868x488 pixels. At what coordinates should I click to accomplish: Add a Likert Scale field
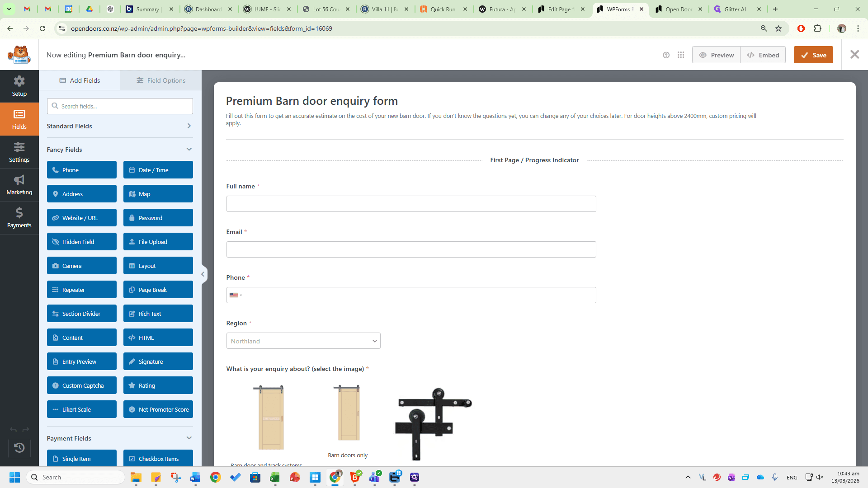pos(82,409)
